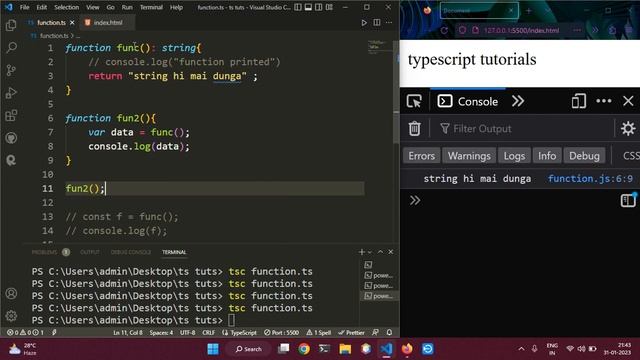Open function.js:6:9 source link
Image resolution: width=640 pixels, height=360 pixels.
(x=590, y=178)
